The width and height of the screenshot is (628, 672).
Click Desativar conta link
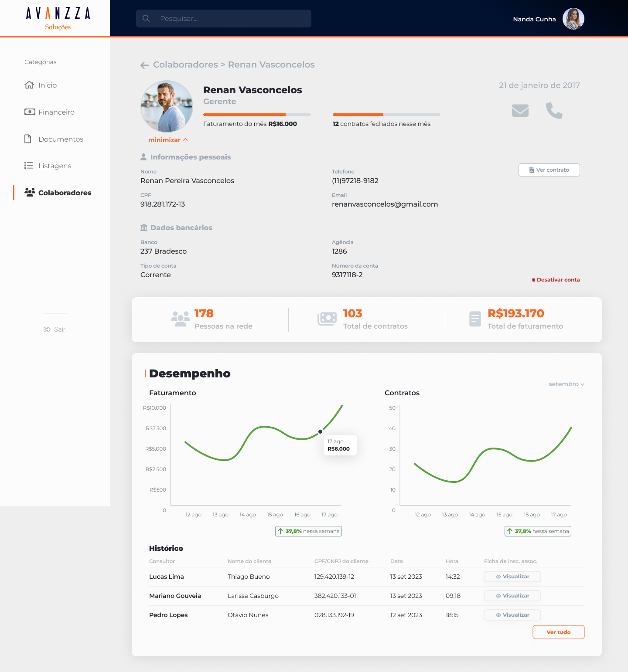[556, 280]
